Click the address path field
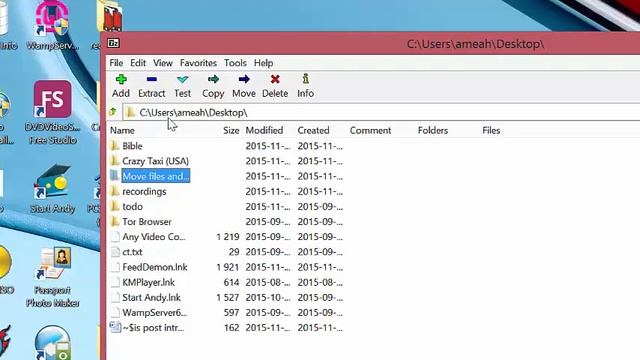This screenshot has height=360, width=640. [x=381, y=112]
